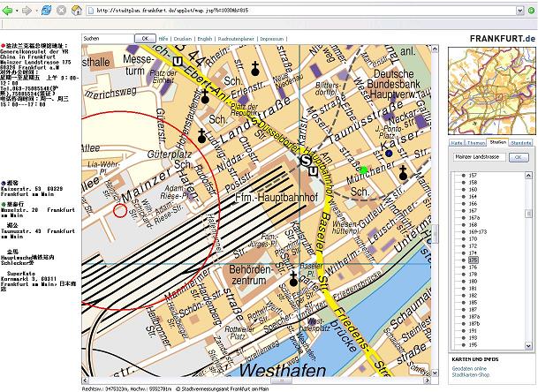The width and height of the screenshot is (538, 392).
Task: Select highlighted house number 175
Action: tap(474, 260)
